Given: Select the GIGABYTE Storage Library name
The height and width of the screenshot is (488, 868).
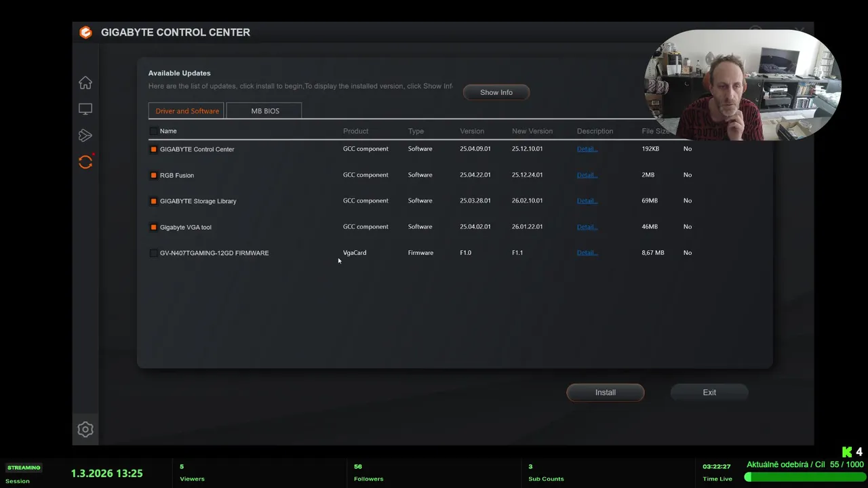Looking at the screenshot, I should [198, 201].
